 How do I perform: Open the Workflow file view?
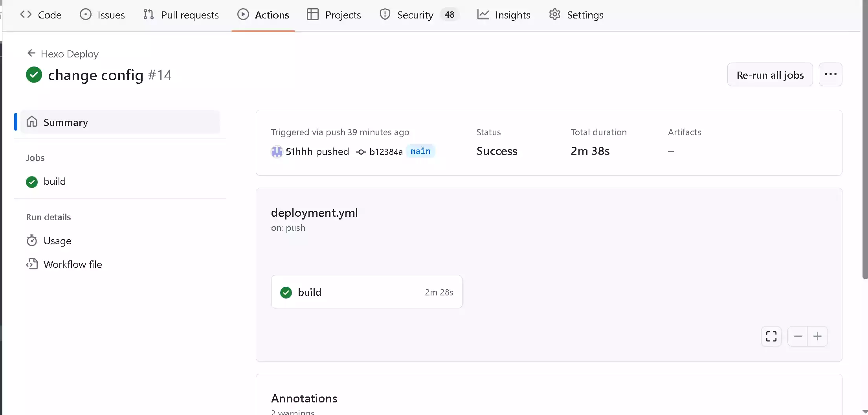(72, 264)
